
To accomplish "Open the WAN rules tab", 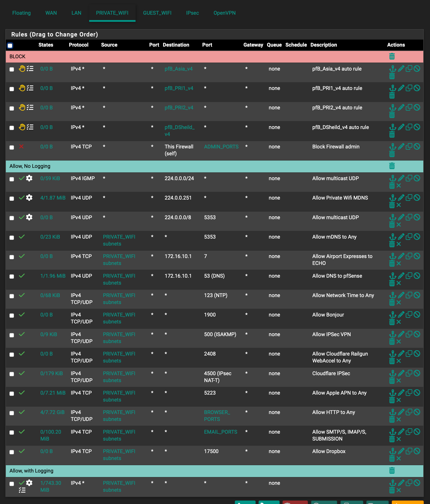I will (x=51, y=13).
